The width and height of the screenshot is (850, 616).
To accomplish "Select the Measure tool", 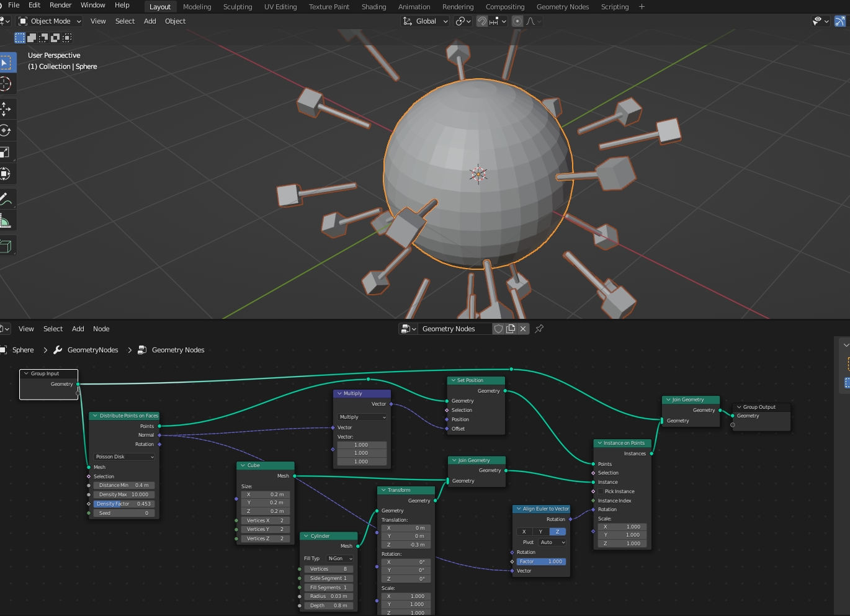I will tap(6, 221).
